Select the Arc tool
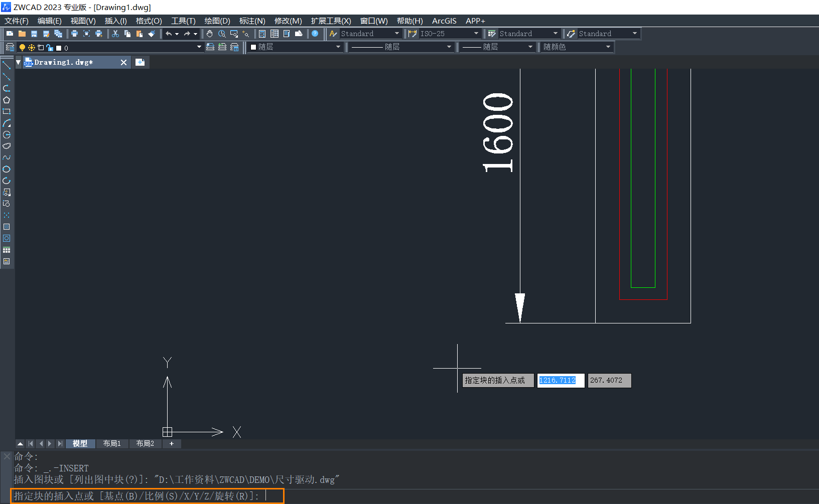 [7, 123]
